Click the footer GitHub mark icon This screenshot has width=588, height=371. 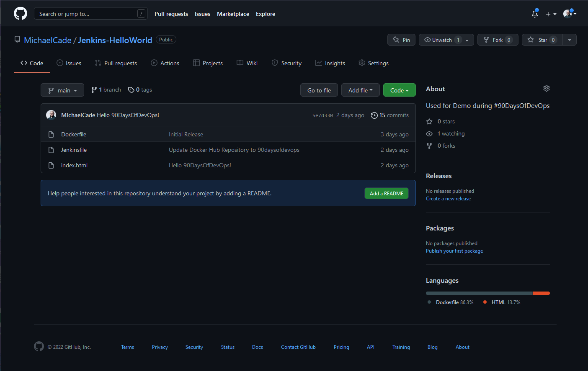tap(39, 347)
